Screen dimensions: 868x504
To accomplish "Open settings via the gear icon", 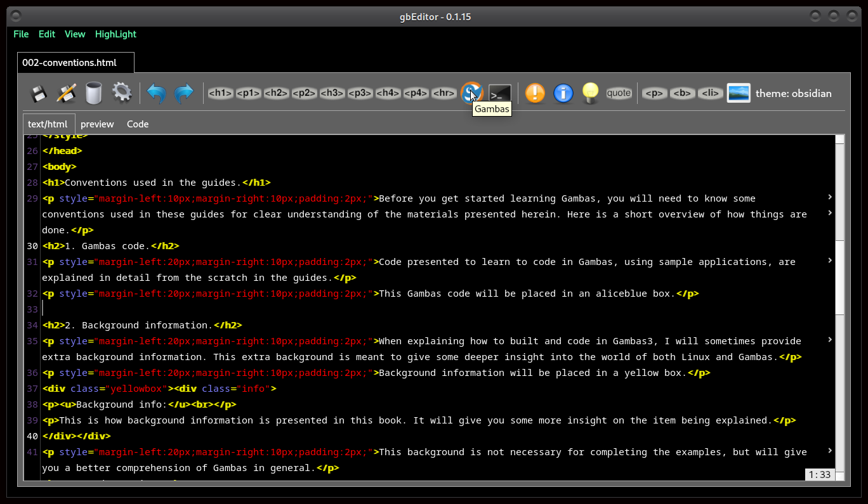I will tap(122, 93).
